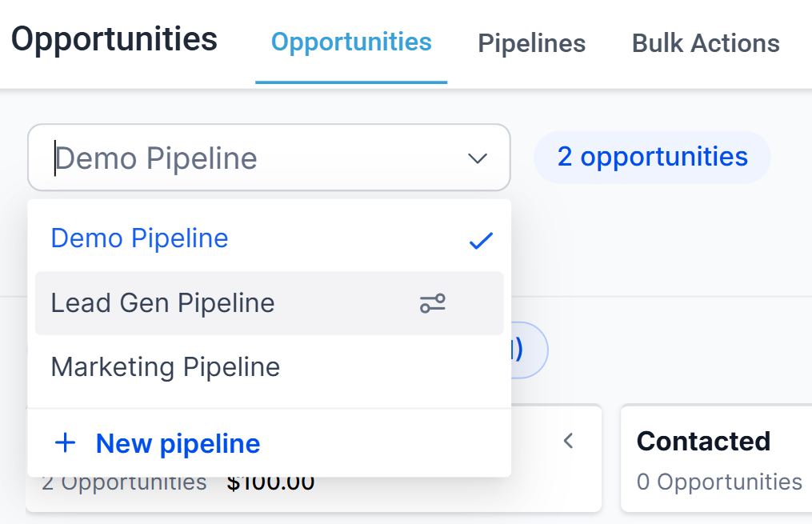Click the plus icon beside New pipeline
The width and height of the screenshot is (812, 524).
tap(65, 443)
